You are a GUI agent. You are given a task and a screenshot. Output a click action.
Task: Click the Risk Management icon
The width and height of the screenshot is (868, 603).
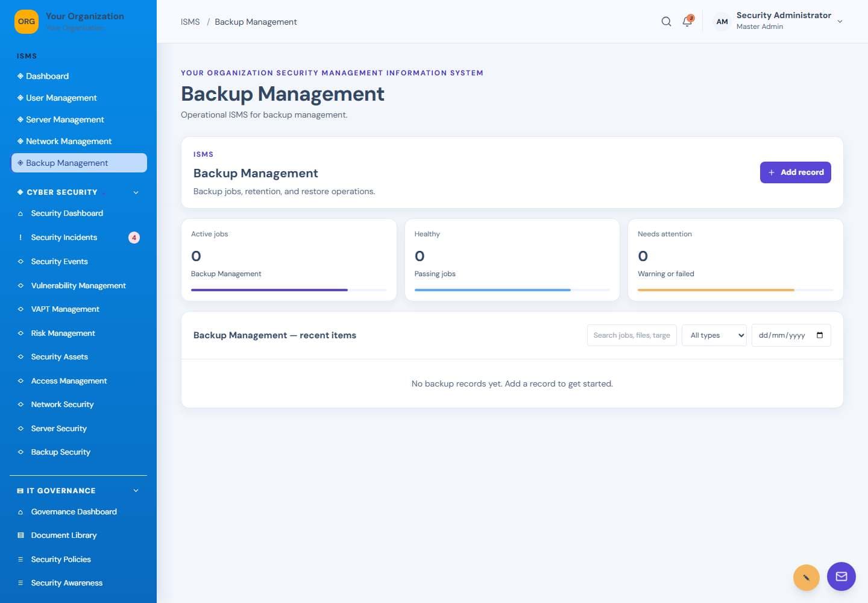coord(20,333)
